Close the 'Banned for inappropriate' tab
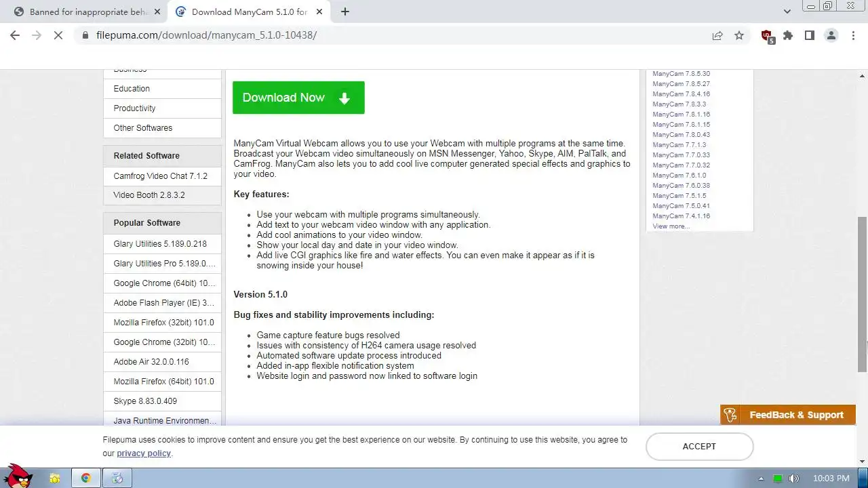Viewport: 868px width, 488px height. click(x=157, y=12)
